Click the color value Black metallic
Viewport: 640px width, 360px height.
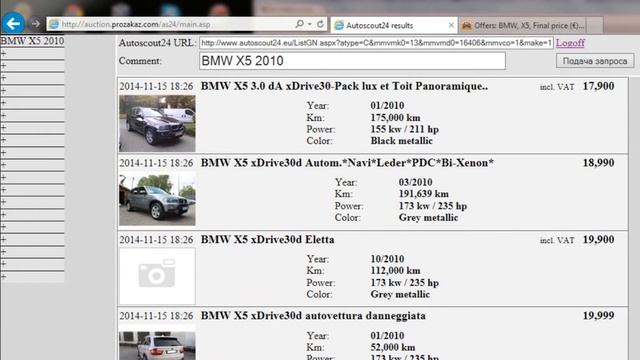(x=401, y=141)
